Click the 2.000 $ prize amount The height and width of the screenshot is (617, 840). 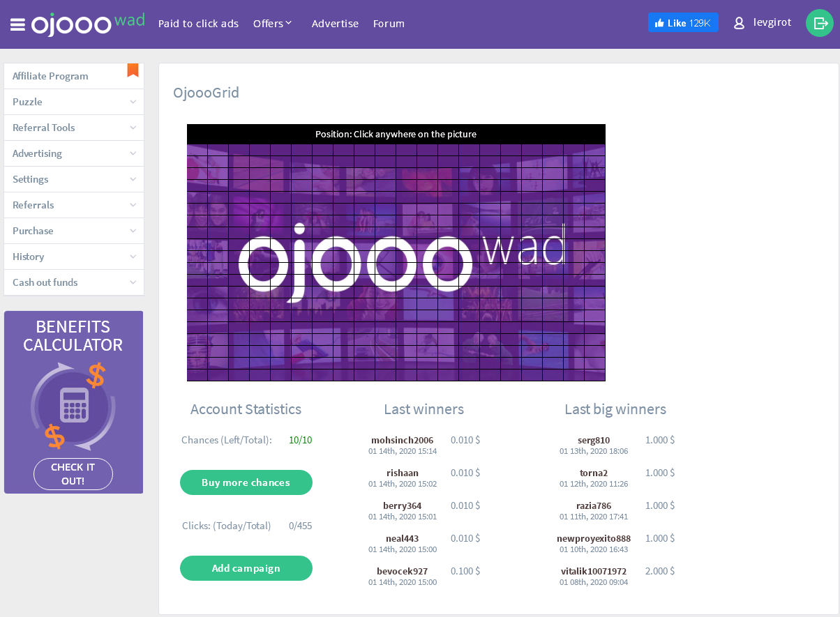point(660,571)
